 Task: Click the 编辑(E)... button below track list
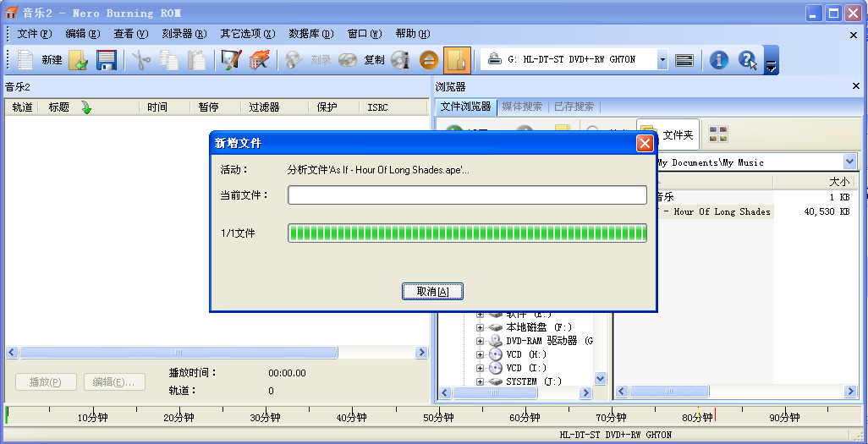click(x=114, y=382)
